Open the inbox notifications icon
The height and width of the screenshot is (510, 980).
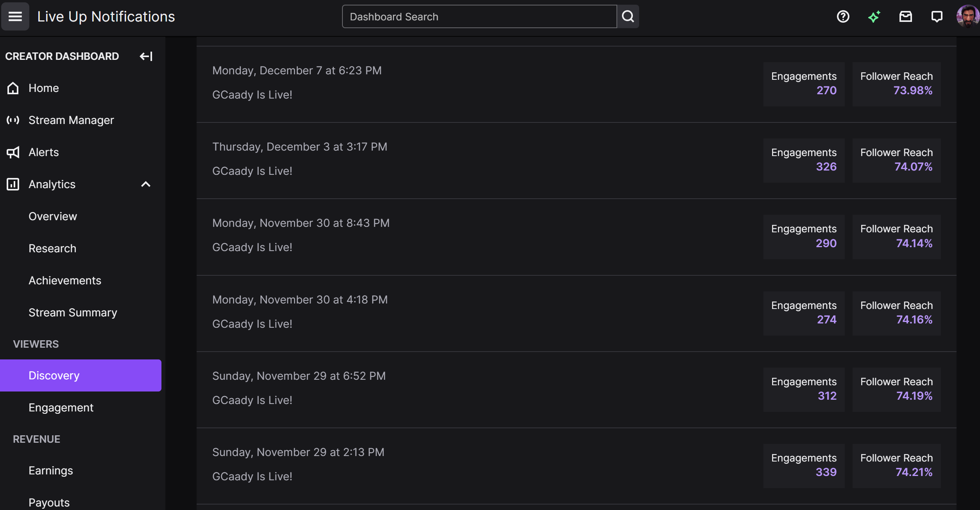point(905,16)
